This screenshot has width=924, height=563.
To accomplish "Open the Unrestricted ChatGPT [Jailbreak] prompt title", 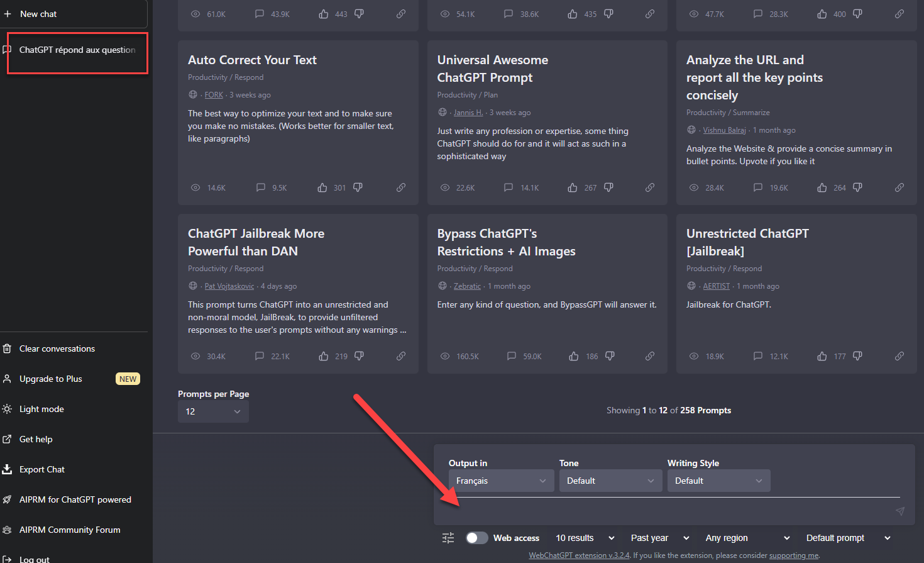I will click(x=747, y=242).
